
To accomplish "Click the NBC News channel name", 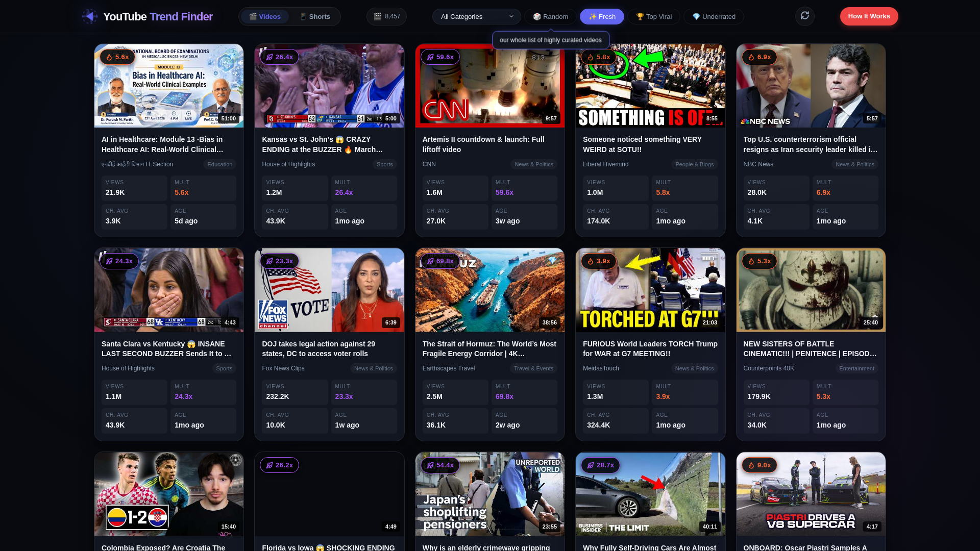I will click(758, 164).
